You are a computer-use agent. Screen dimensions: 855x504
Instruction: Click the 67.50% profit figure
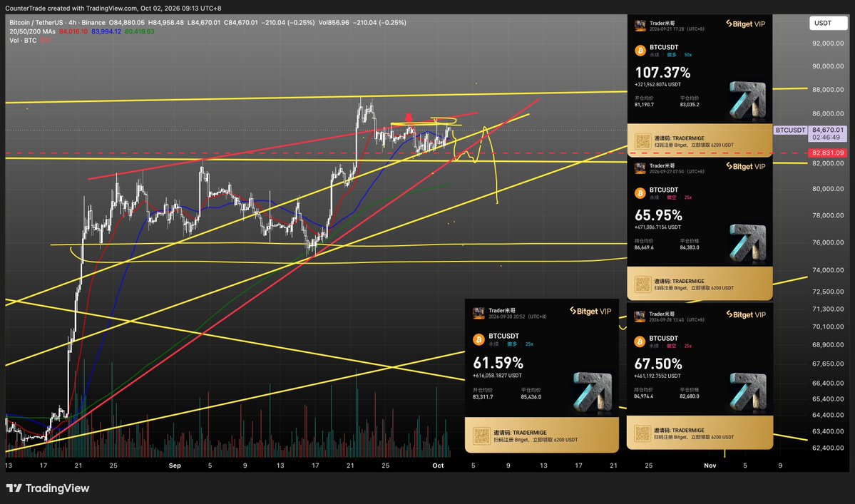[x=658, y=364]
